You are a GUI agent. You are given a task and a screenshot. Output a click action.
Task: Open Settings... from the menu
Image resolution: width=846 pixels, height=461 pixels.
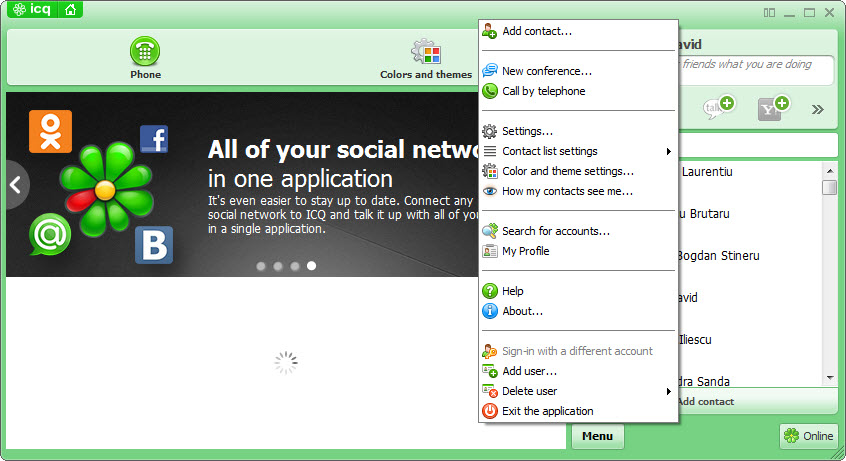point(578,131)
